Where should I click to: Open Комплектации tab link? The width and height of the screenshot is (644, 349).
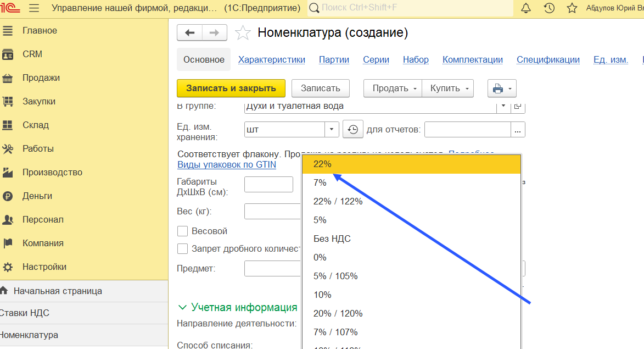pos(472,59)
